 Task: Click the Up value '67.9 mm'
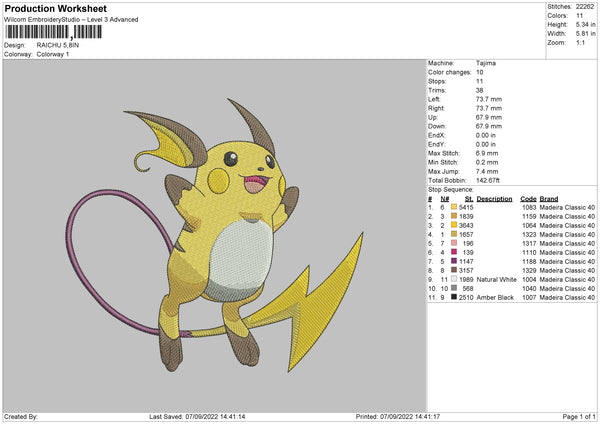pos(489,117)
